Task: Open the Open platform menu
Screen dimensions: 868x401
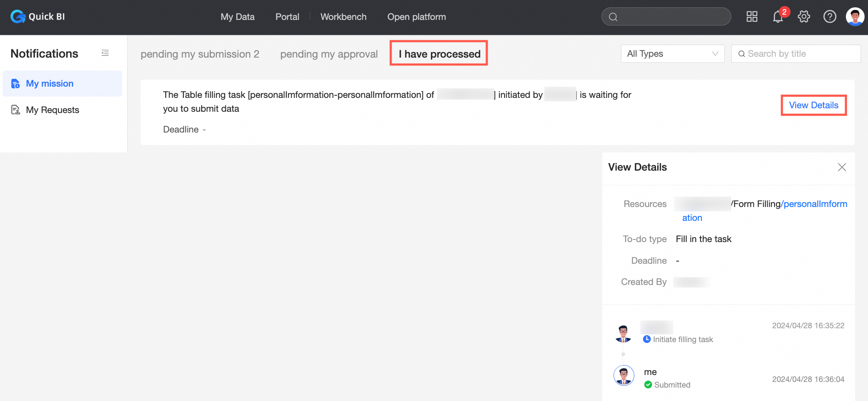Action: (416, 17)
